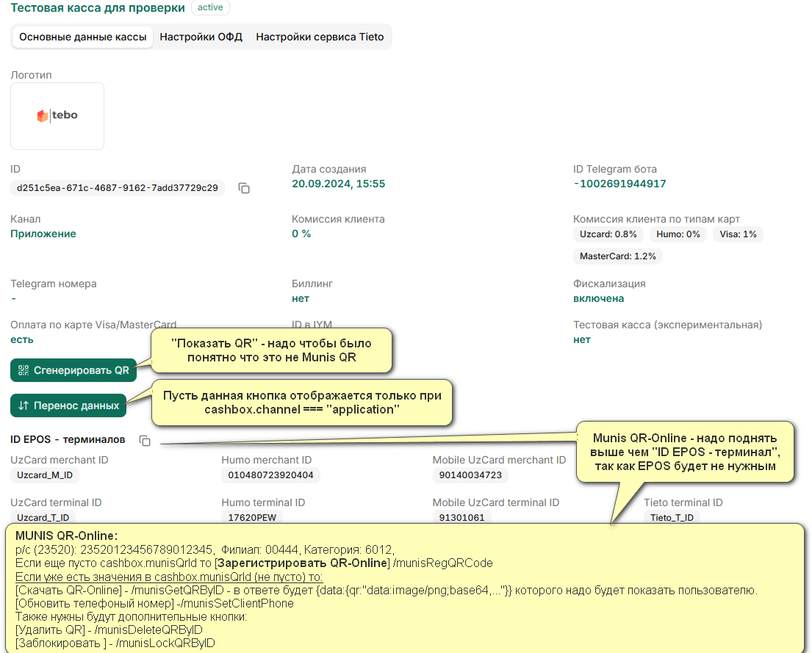Click the Tieto_T_ID terminal value

click(x=672, y=517)
